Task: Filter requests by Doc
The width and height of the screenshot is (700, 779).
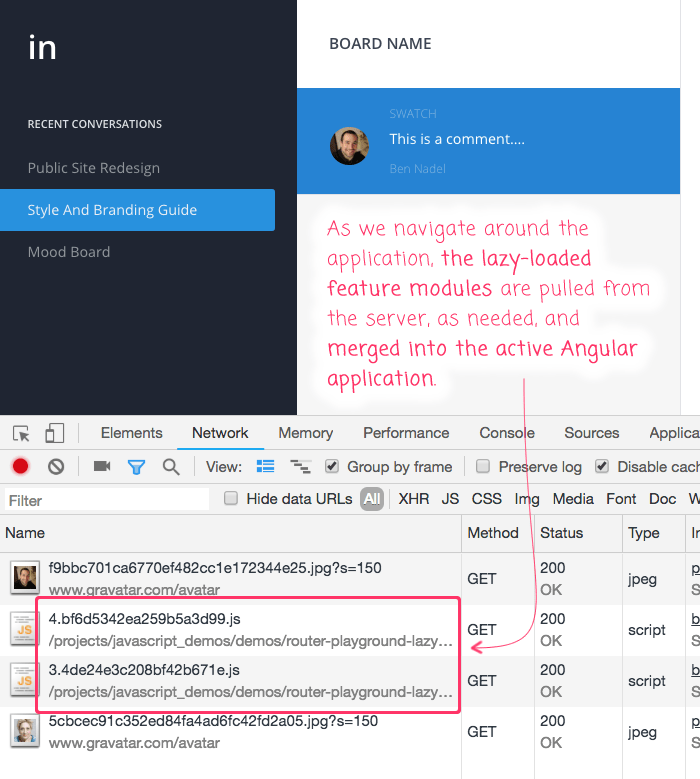Action: (x=662, y=499)
